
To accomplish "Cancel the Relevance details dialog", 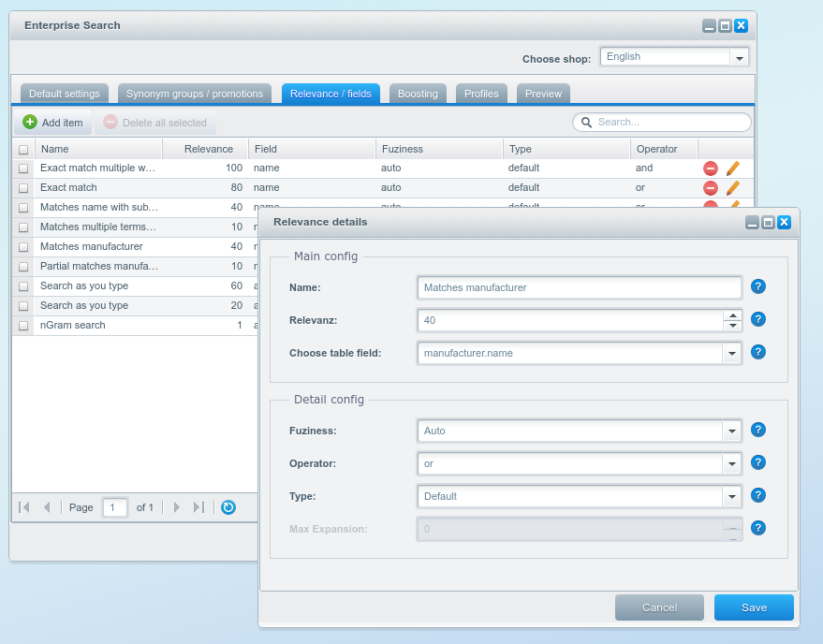I will 659,607.
